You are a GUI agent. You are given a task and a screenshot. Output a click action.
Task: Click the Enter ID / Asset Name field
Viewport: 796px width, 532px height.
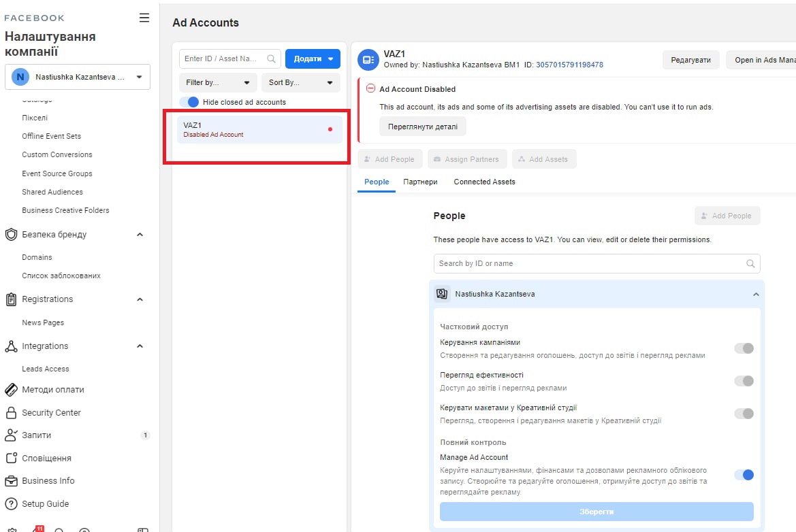point(230,59)
